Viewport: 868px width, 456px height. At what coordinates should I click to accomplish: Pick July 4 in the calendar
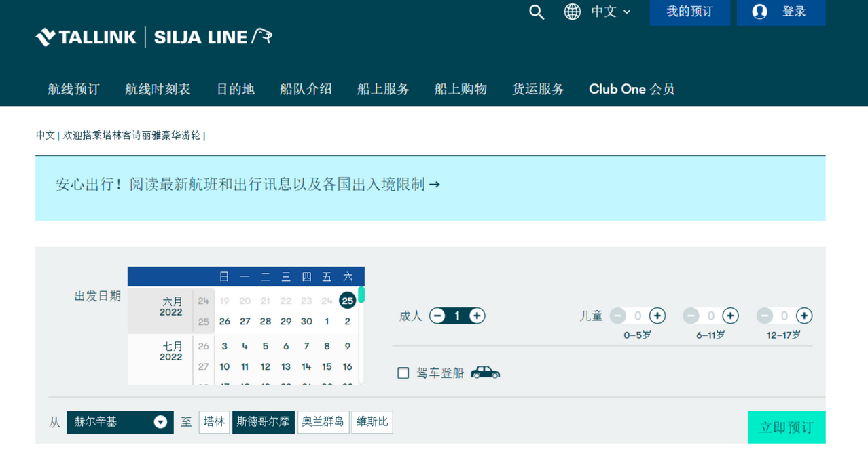[x=245, y=346]
